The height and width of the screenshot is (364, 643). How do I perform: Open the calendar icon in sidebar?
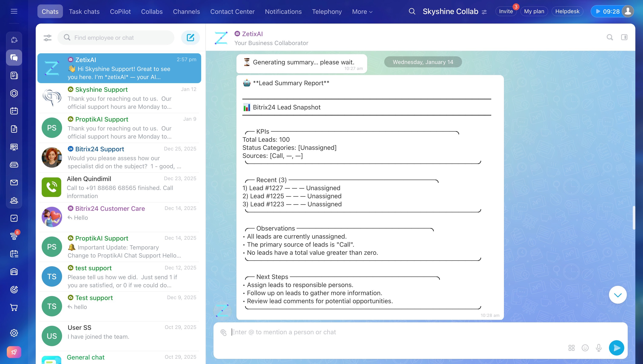(14, 111)
